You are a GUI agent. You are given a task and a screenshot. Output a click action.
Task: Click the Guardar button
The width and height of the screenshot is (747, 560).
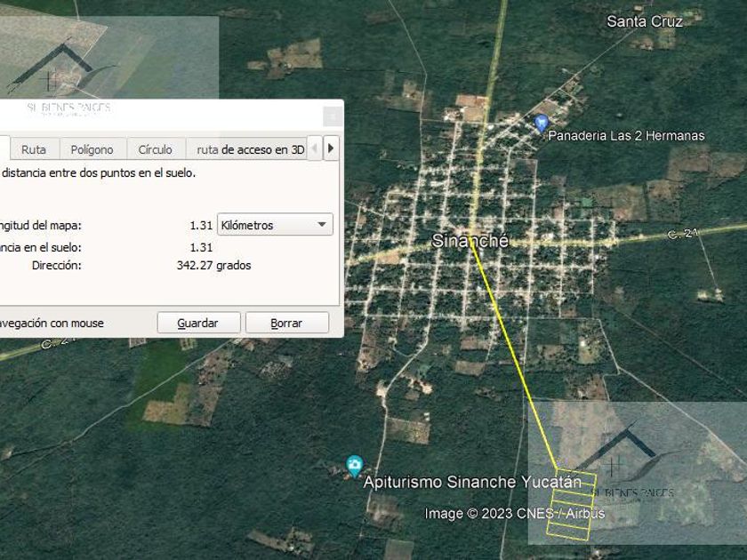pyautogui.click(x=198, y=323)
